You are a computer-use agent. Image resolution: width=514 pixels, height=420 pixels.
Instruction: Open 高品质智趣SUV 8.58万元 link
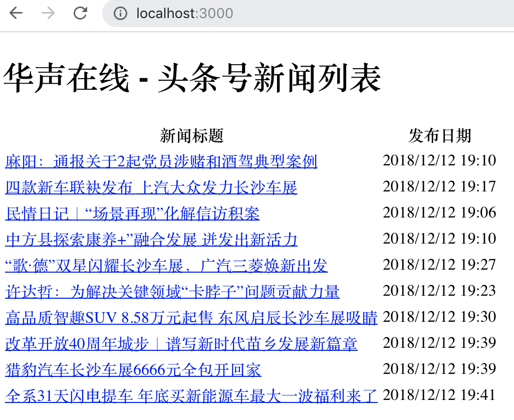pos(191,318)
